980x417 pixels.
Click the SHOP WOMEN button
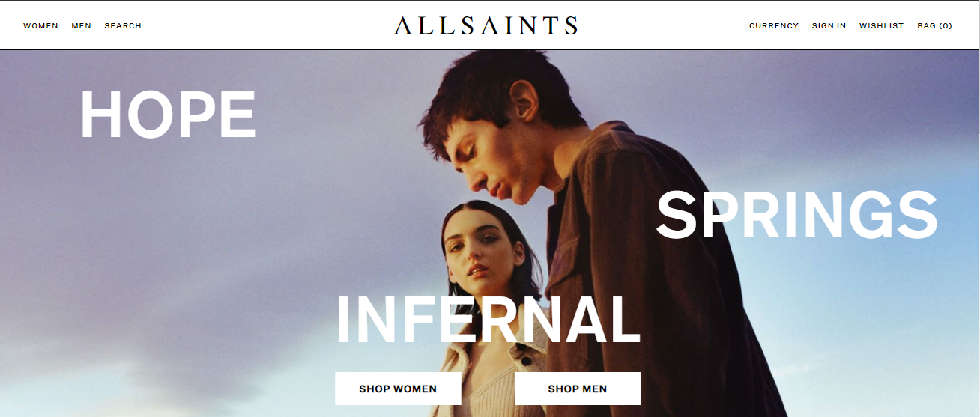(x=398, y=389)
